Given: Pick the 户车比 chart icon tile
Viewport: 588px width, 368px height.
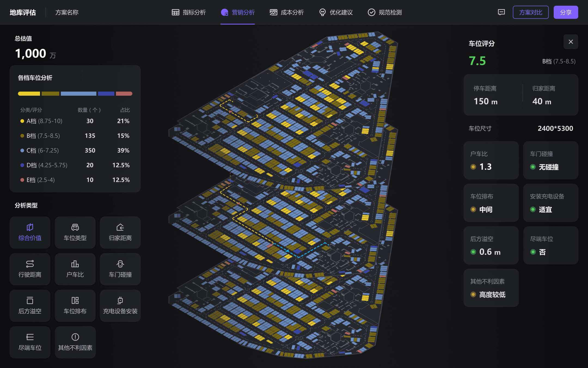Looking at the screenshot, I should coord(75,264).
